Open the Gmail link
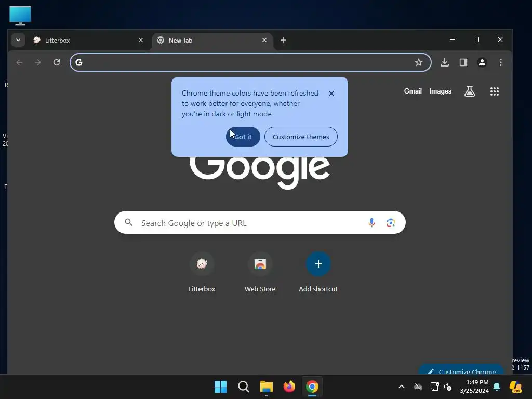This screenshot has height=399, width=532. [413, 91]
